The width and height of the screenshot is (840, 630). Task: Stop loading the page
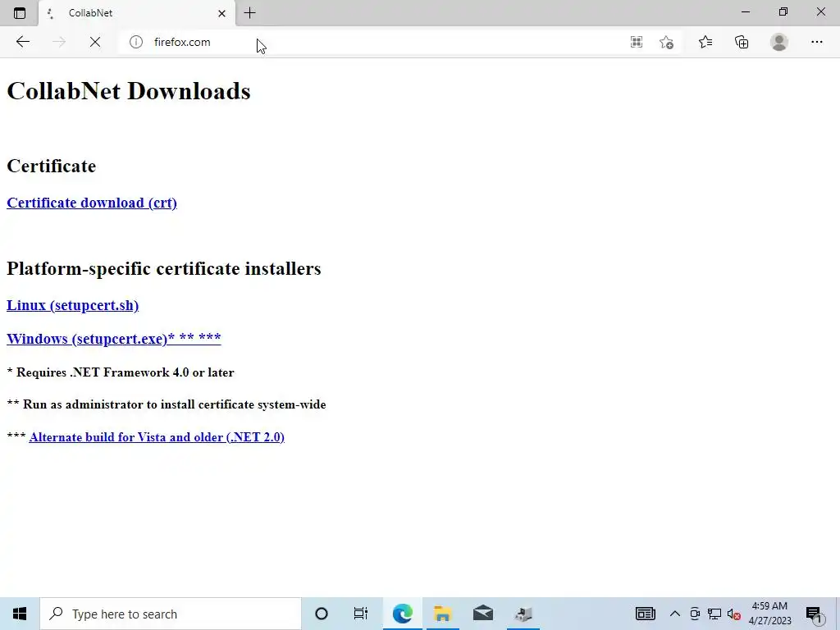pyautogui.click(x=95, y=42)
